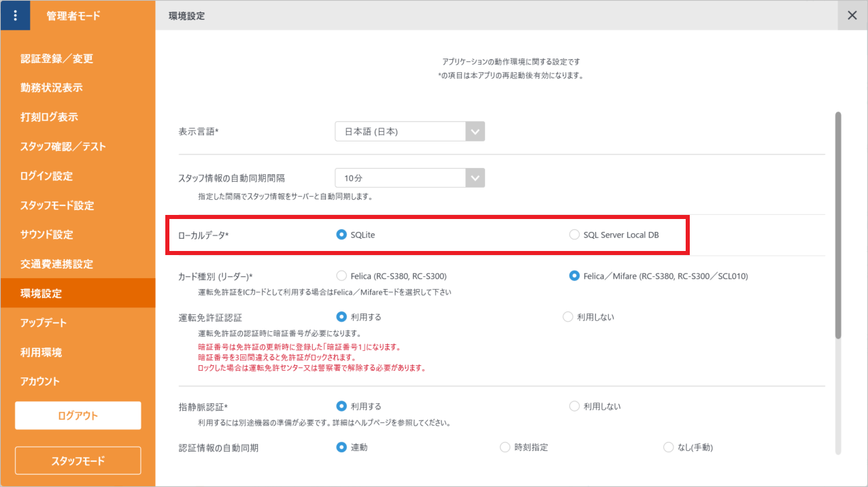Click the ログアウト button
Viewport: 868px width, 487px height.
[x=78, y=416]
